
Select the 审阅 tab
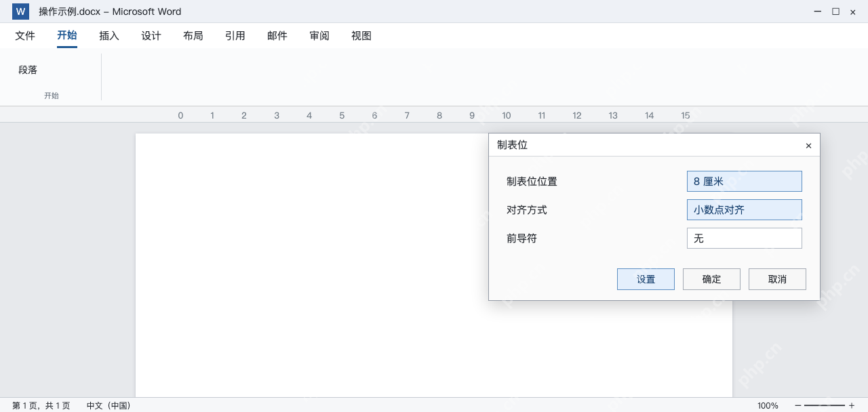point(319,36)
